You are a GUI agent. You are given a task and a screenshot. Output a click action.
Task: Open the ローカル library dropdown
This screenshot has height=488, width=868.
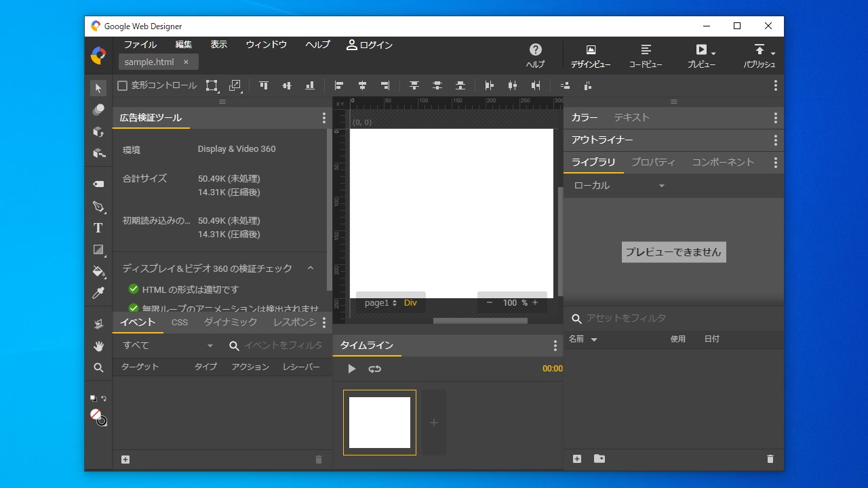[x=619, y=186]
